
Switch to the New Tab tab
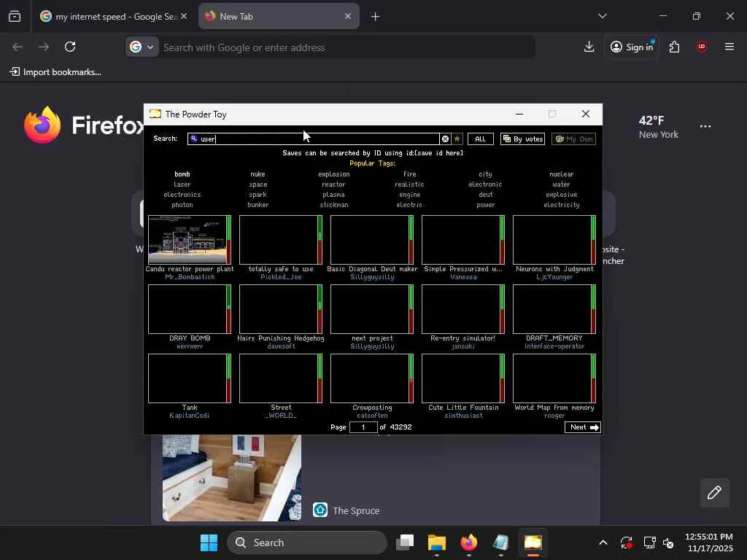click(279, 17)
